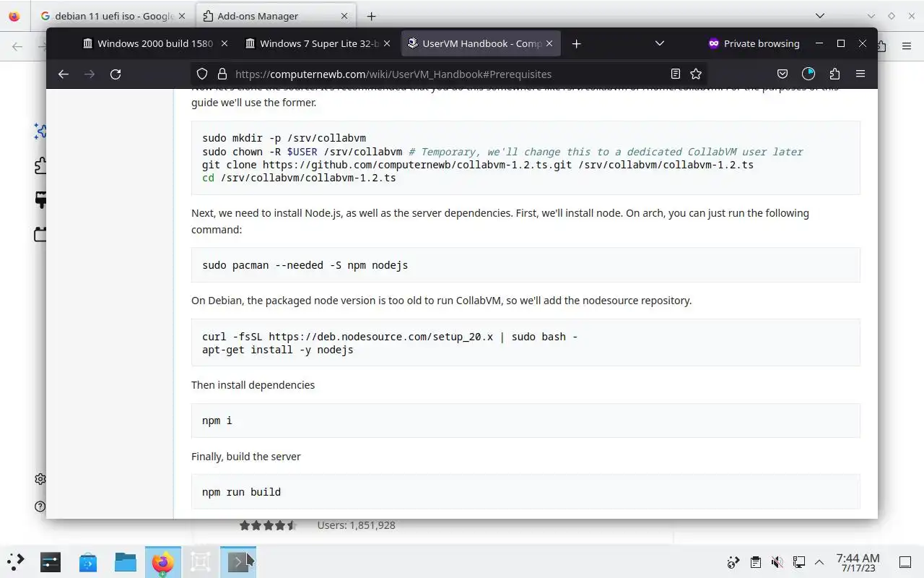Bookmark this page with star icon
The height and width of the screenshot is (578, 924).
696,74
